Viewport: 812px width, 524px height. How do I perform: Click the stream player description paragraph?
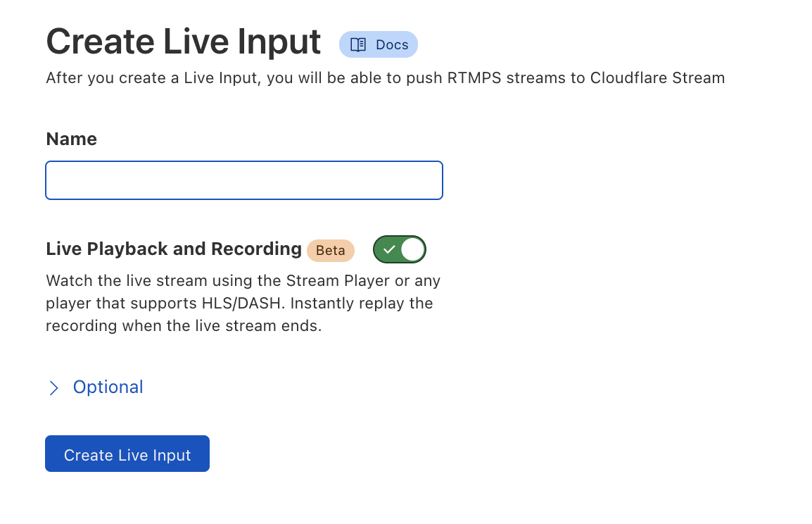(x=243, y=303)
